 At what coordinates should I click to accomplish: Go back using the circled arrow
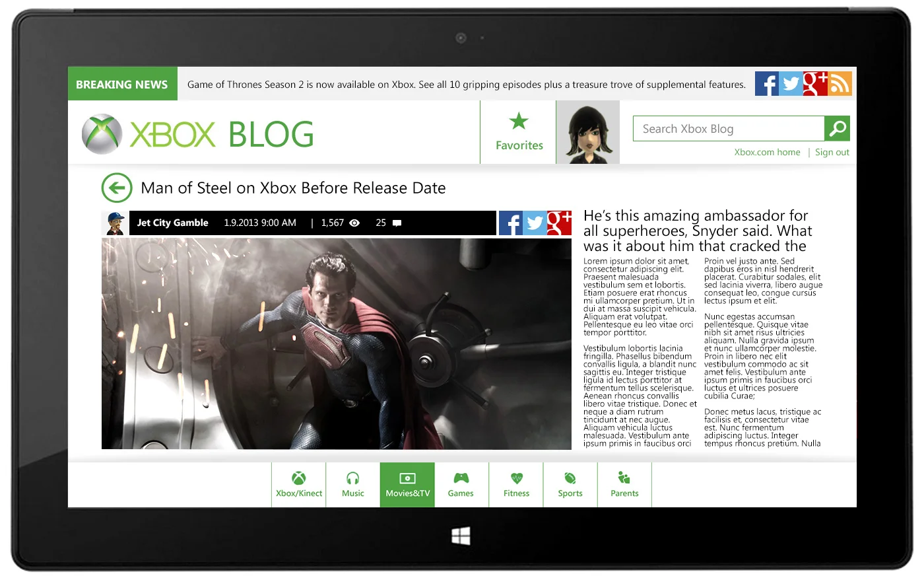117,188
